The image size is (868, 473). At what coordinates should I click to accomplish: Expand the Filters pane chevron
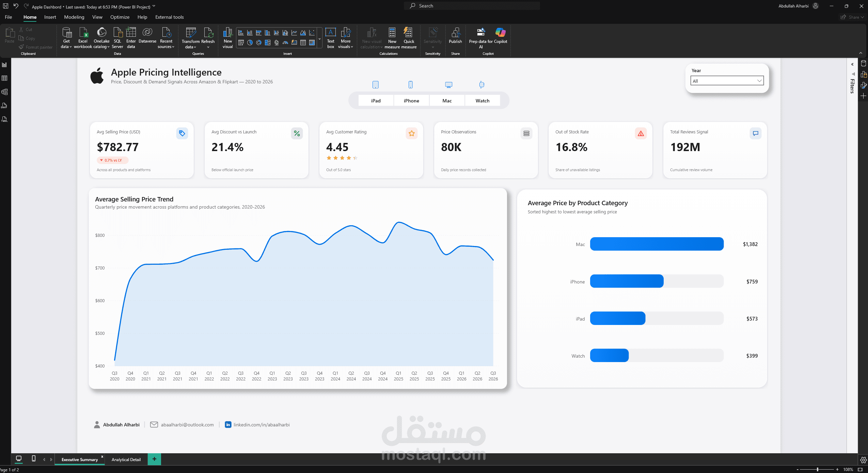point(852,64)
